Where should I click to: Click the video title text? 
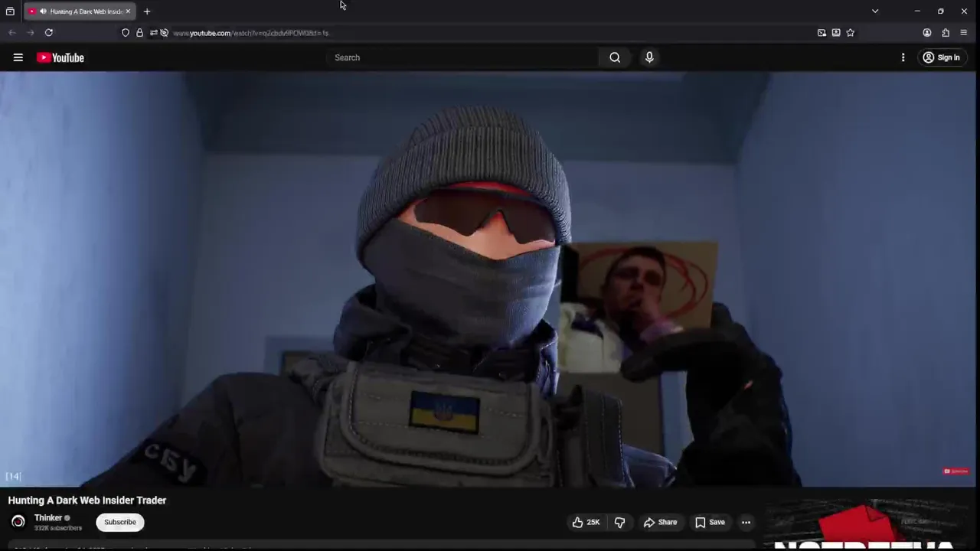87,500
